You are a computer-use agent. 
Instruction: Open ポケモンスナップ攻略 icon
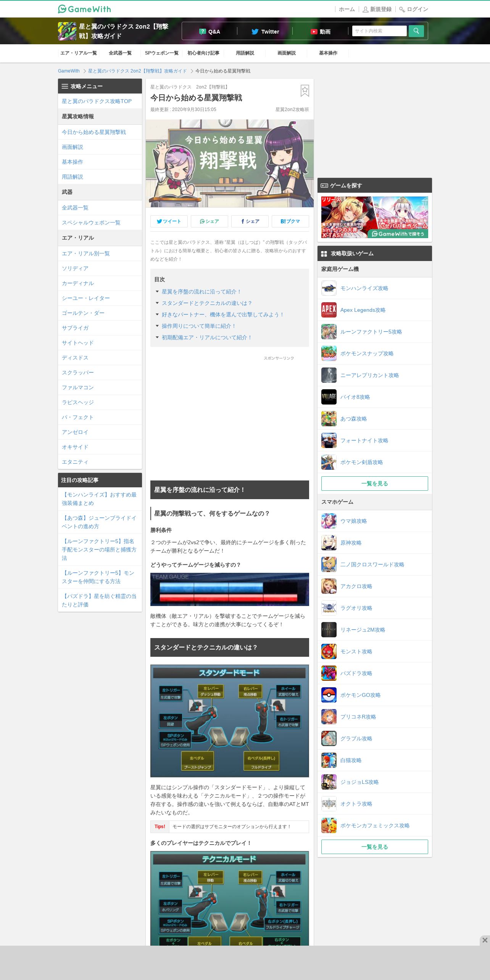point(329,353)
